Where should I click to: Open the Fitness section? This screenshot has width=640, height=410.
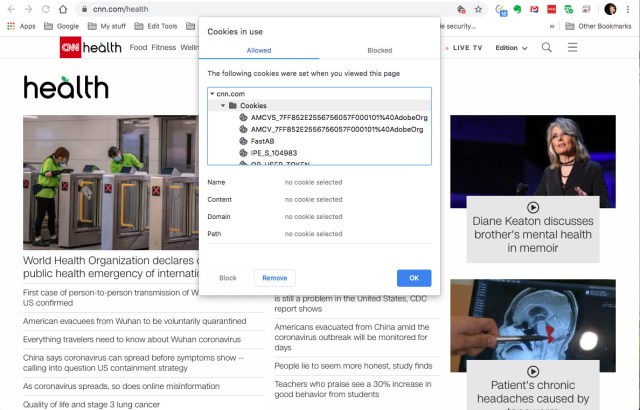(163, 47)
